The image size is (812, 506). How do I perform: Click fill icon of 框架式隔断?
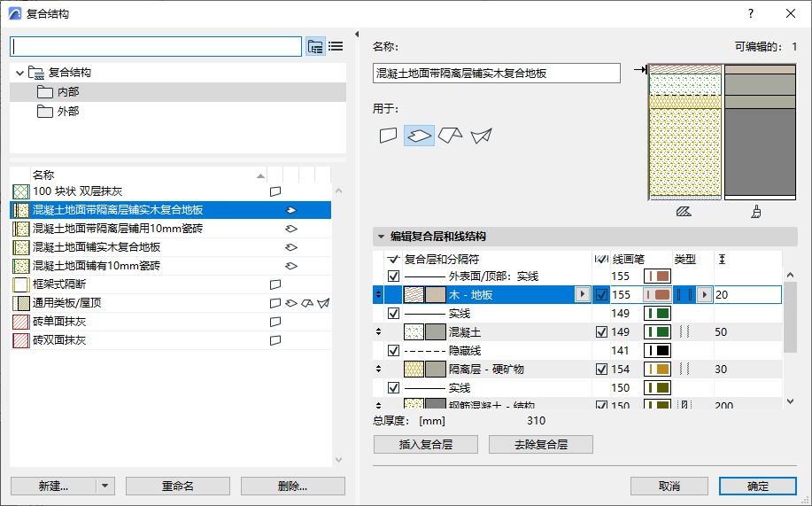point(20,284)
